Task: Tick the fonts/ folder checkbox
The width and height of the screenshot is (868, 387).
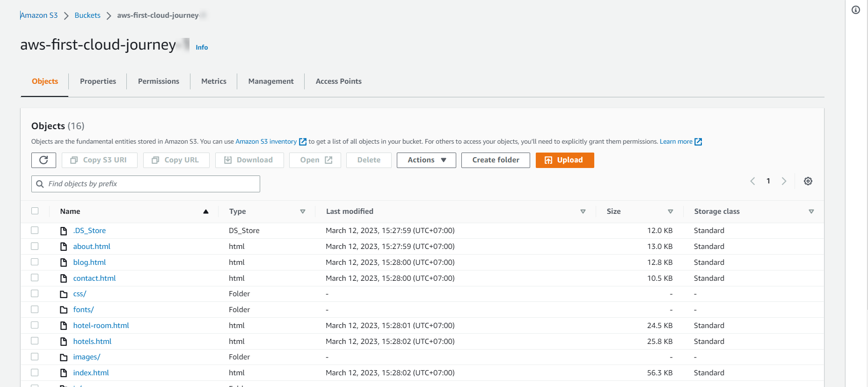Action: pos(35,309)
